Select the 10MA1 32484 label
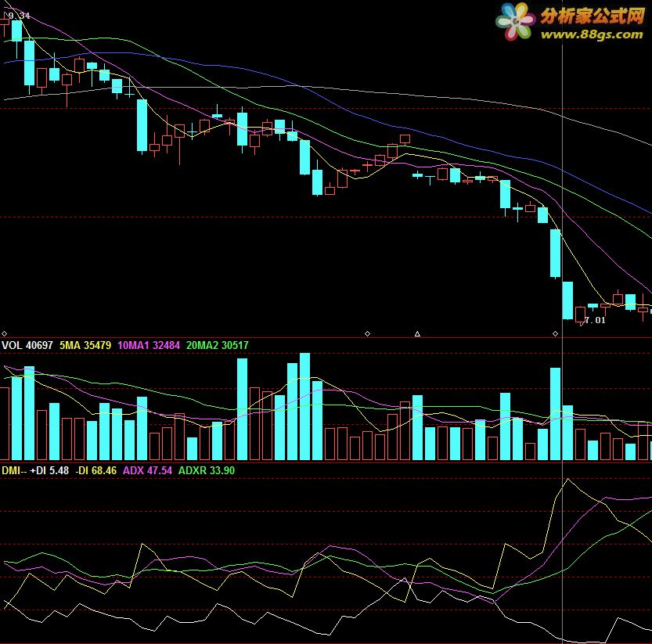652x644 pixels. pyautogui.click(x=149, y=345)
